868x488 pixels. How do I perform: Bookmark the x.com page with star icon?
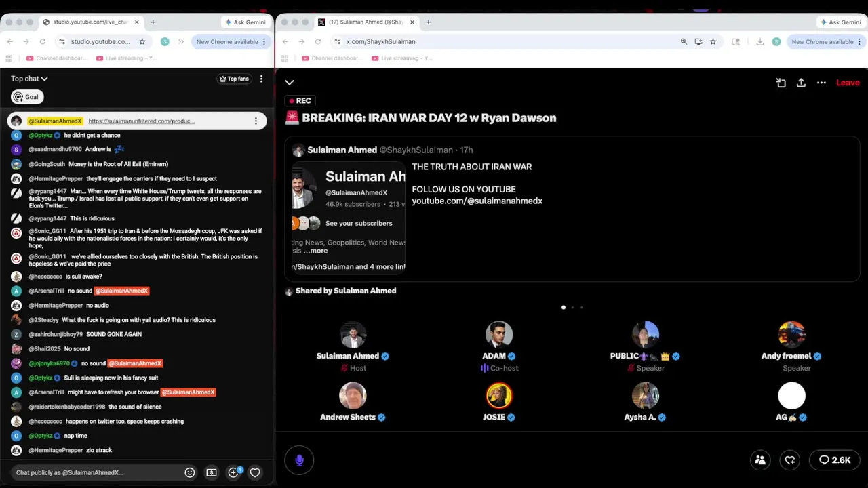click(x=713, y=41)
